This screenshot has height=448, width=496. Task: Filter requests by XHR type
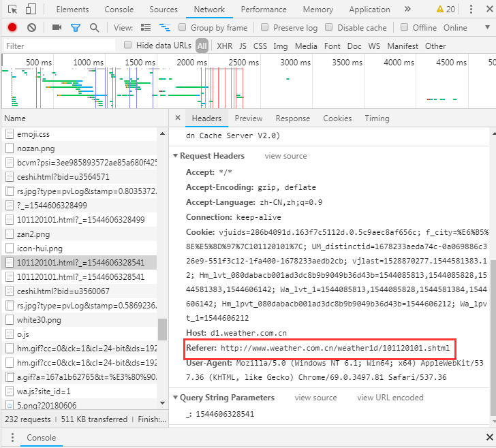[x=224, y=46]
